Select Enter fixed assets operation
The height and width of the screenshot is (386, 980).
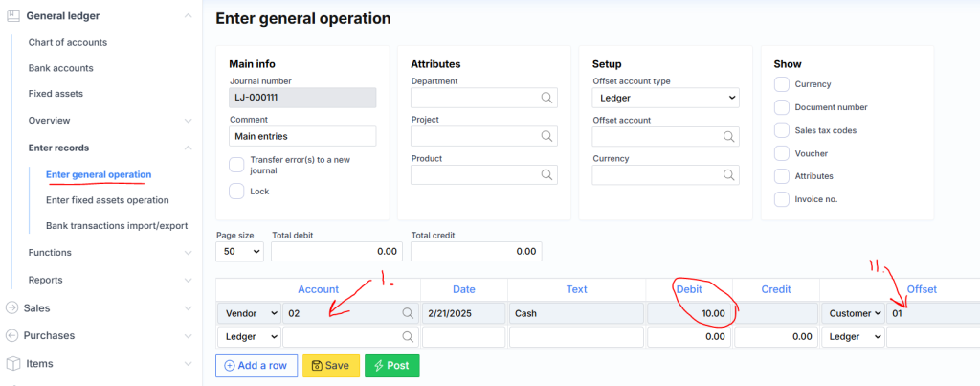click(x=107, y=200)
